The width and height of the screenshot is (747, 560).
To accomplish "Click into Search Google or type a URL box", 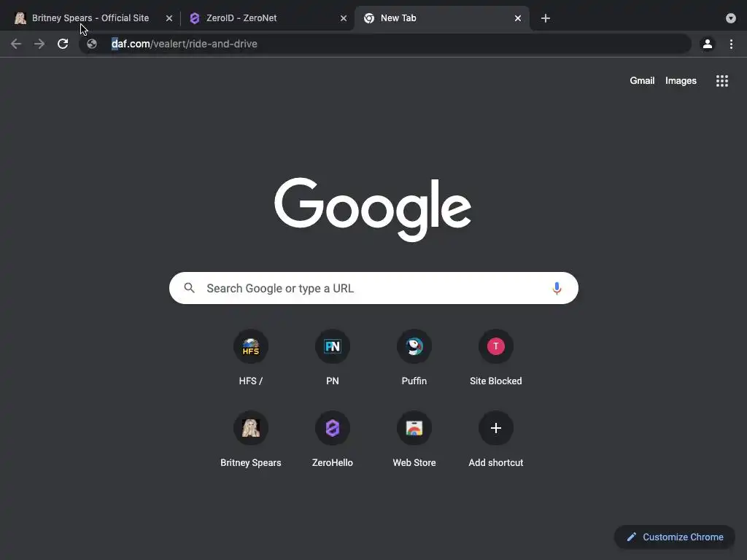I will coord(373,288).
